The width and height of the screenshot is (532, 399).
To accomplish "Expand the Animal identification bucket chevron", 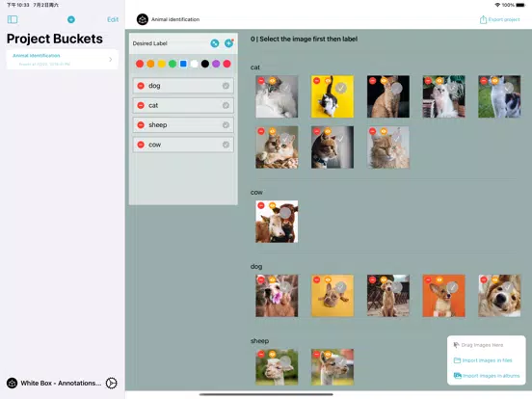I will [x=111, y=60].
